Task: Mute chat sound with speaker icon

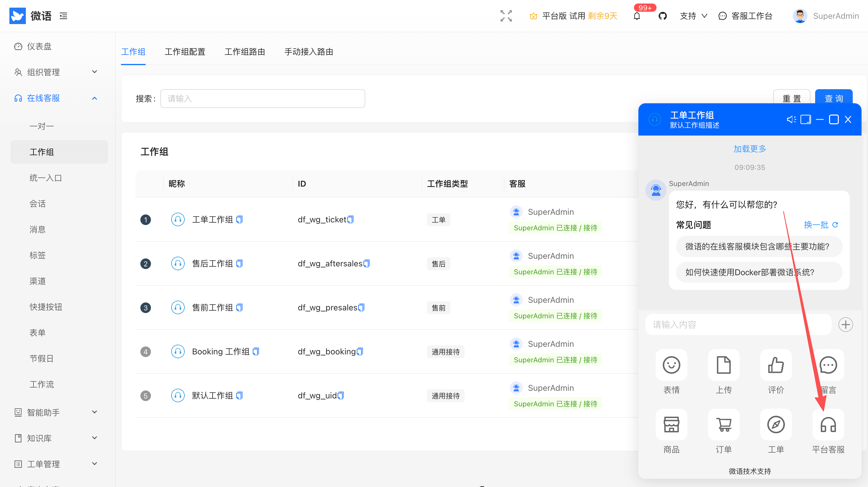Action: (x=791, y=119)
